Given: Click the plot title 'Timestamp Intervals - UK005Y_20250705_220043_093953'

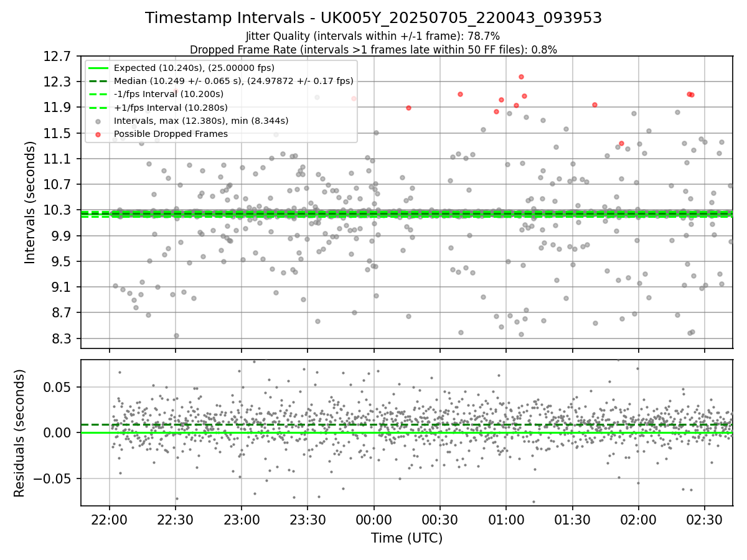Looking at the screenshot, I should click(x=374, y=18).
